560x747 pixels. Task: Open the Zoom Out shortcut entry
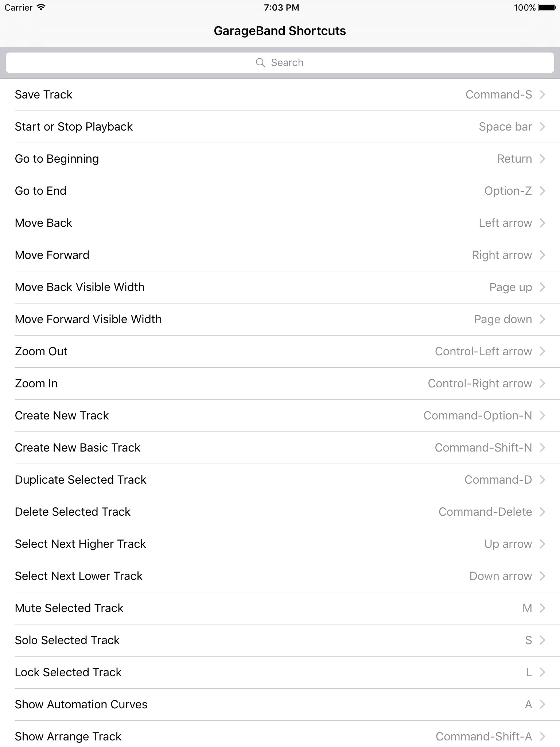pyautogui.click(x=280, y=352)
